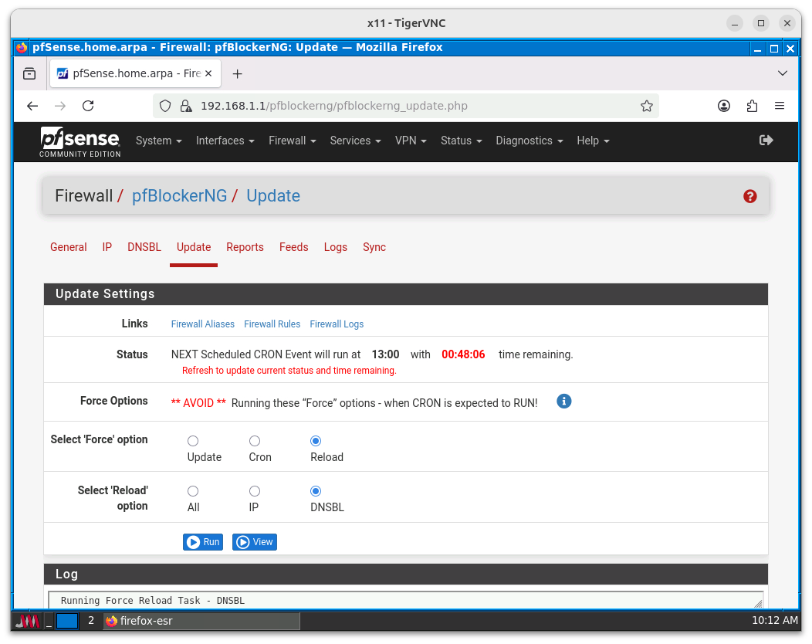Viewport: 812px width, 644px height.
Task: Click the forward navigation arrow
Action: [60, 106]
